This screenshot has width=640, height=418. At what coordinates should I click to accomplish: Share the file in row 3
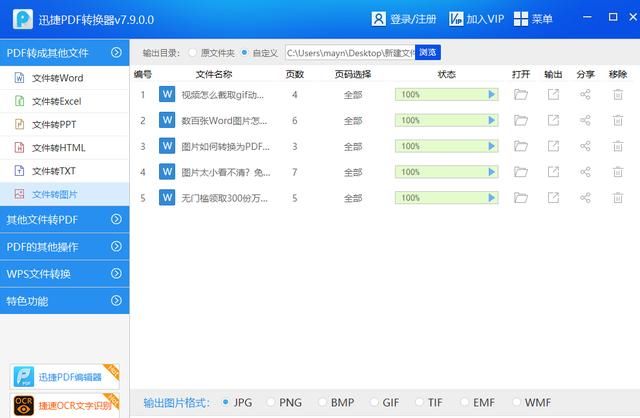[585, 146]
